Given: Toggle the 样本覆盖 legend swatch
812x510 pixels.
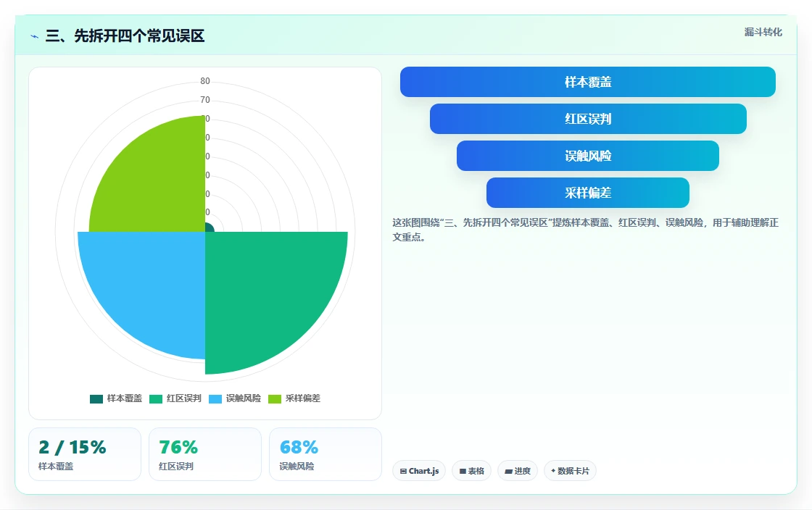Looking at the screenshot, I should pos(96,398).
